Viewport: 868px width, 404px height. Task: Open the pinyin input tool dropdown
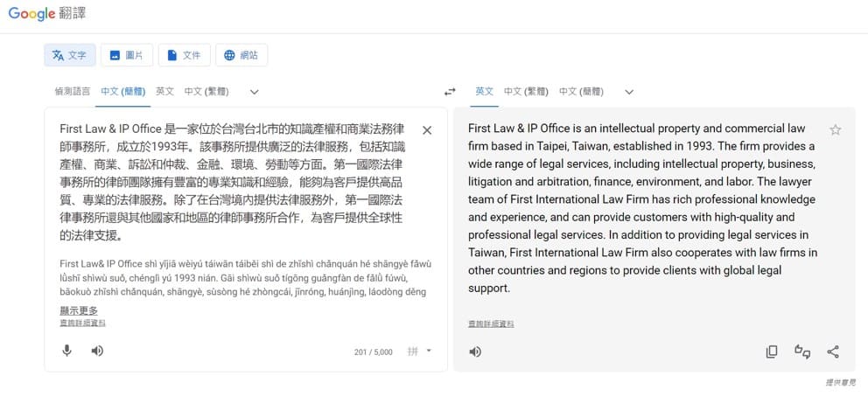point(429,351)
